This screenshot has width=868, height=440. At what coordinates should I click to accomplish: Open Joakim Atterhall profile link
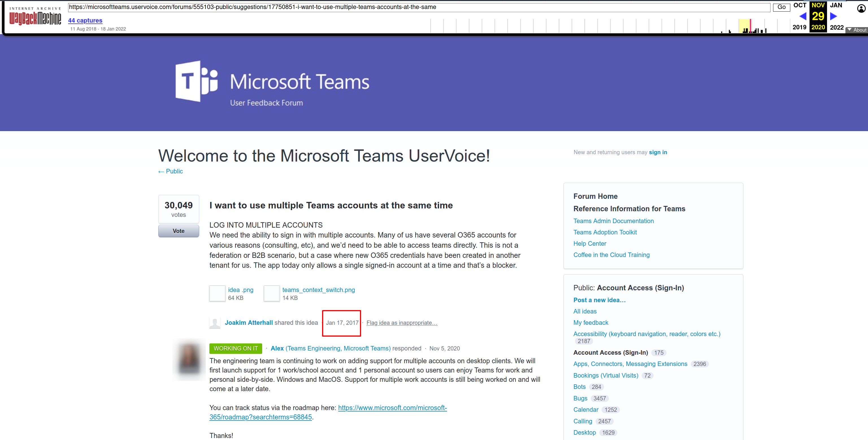(x=249, y=323)
